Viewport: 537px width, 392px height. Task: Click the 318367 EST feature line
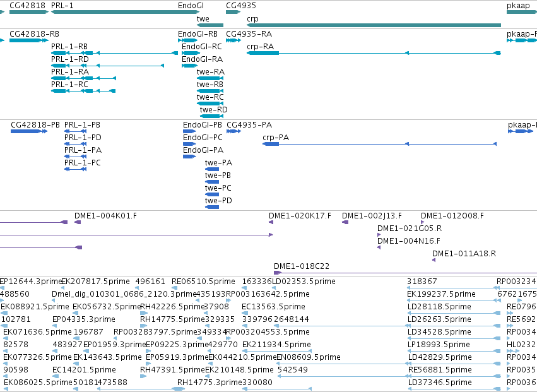click(452, 288)
